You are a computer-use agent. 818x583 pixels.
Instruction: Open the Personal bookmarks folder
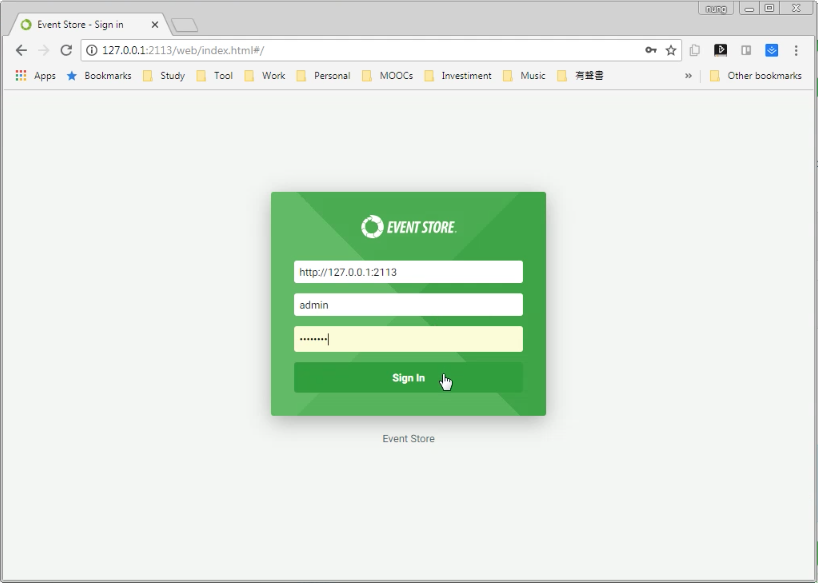click(323, 76)
